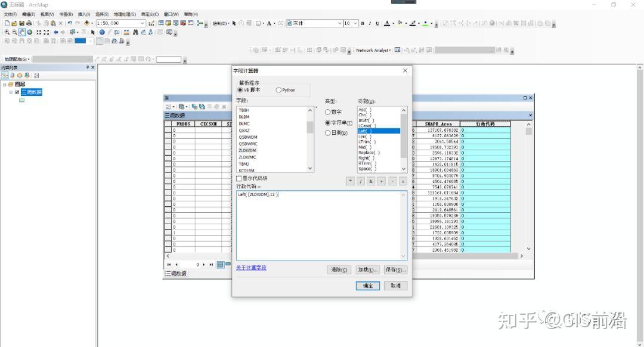
Task: Collapse the 三调数据 layer tree node
Action: click(11, 92)
